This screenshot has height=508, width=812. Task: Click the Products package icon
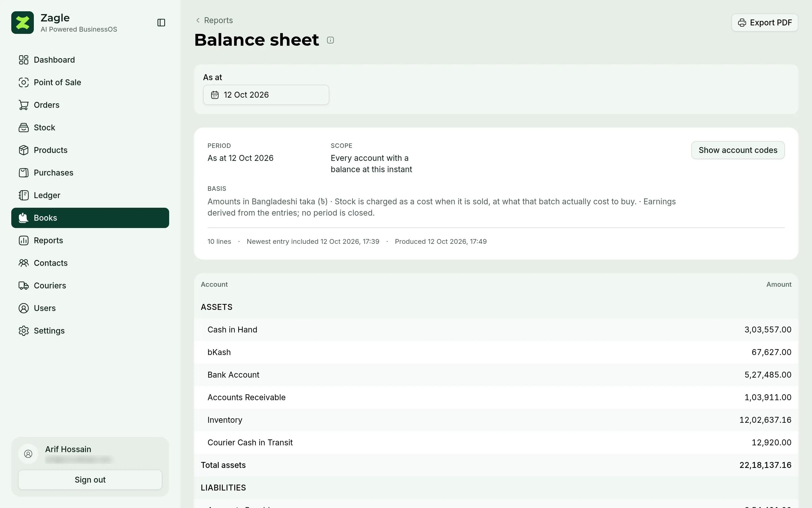click(x=23, y=150)
